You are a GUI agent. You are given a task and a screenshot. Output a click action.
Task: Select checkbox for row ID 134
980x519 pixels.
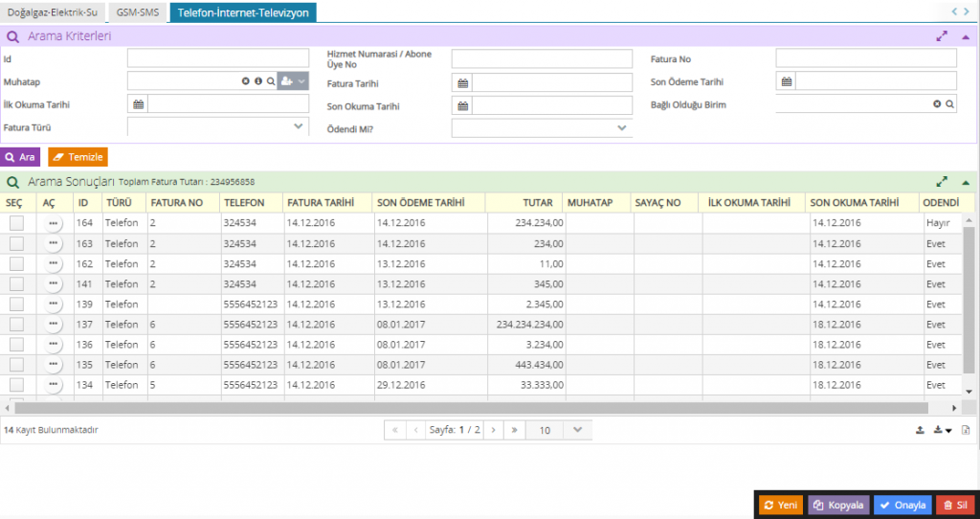pyautogui.click(x=16, y=385)
